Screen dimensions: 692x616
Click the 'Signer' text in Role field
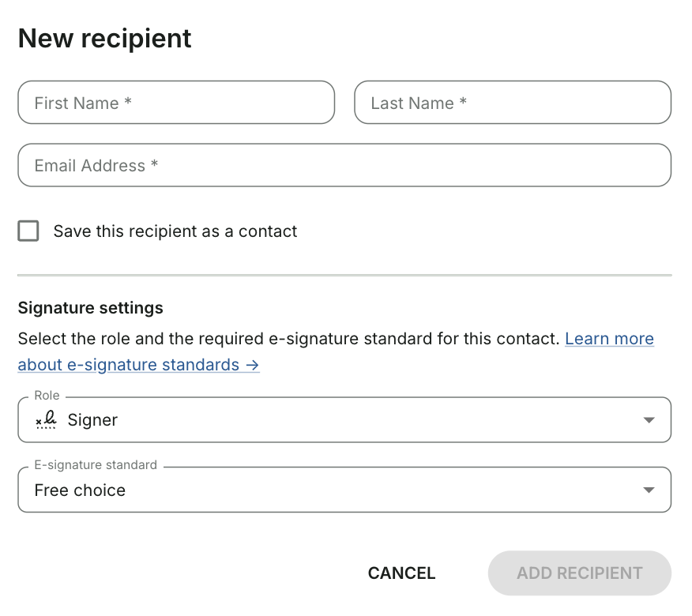pos(92,420)
